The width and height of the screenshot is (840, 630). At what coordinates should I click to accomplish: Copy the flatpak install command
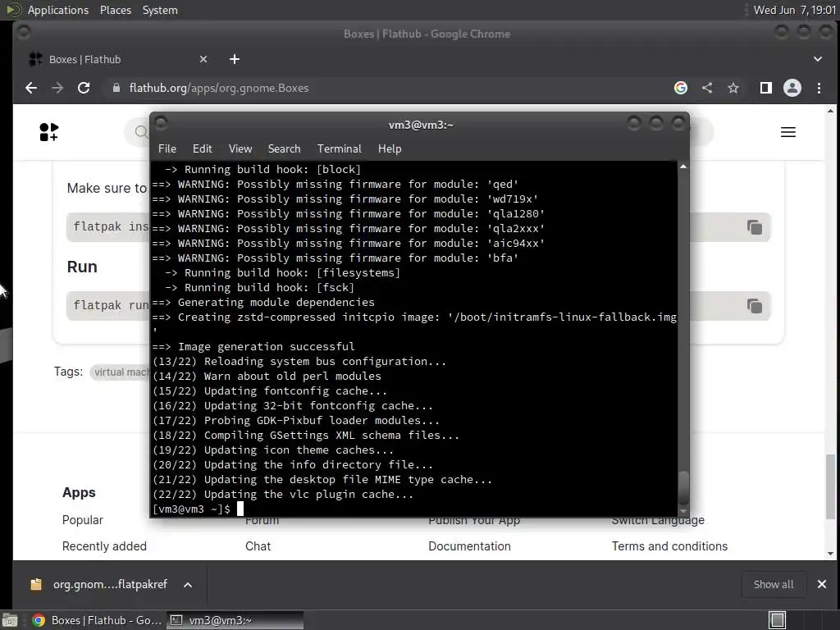[x=755, y=227]
